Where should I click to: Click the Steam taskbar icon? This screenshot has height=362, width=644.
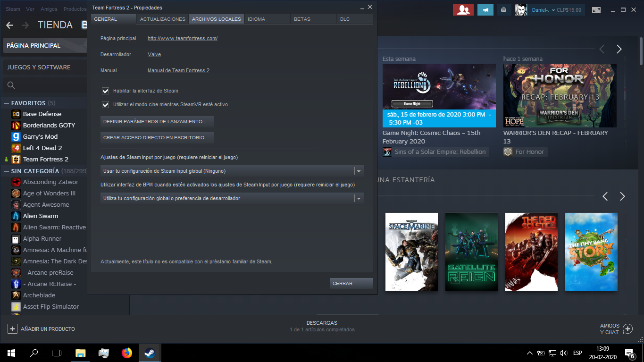tap(150, 353)
